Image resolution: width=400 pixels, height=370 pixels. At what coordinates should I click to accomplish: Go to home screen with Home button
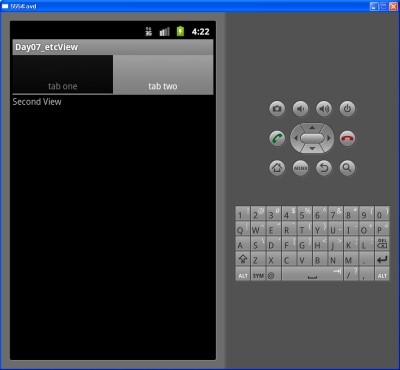click(277, 168)
